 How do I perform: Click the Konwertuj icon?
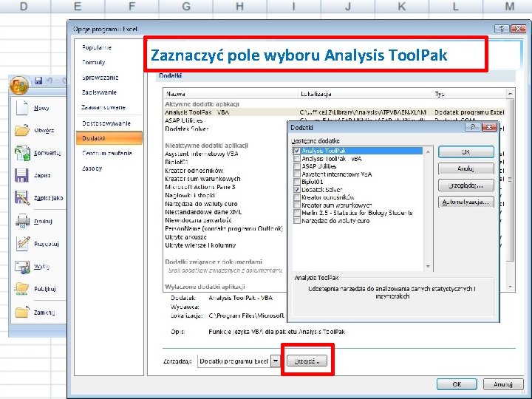22,153
